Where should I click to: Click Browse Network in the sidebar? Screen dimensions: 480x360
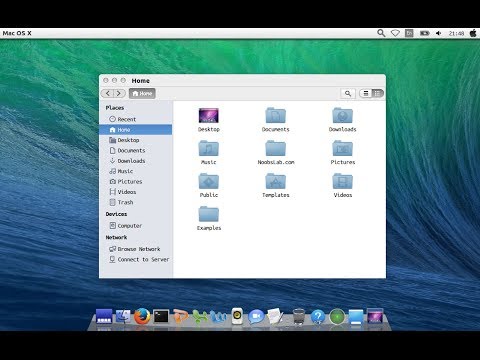136,249
